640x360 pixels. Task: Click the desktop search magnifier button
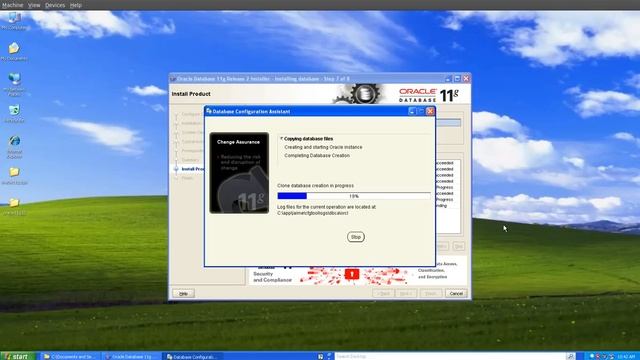[x=570, y=356]
